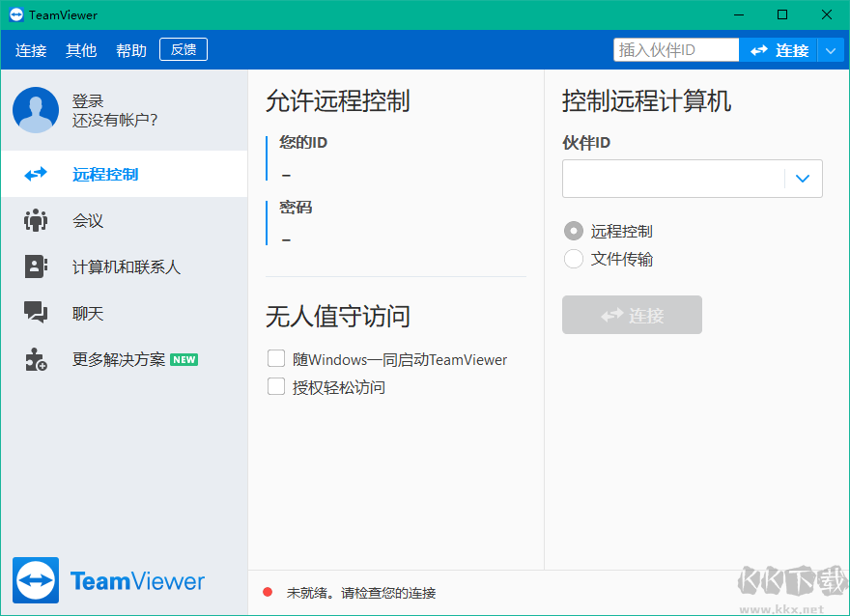
Task: Select the 远程控制 sidebar icon
Action: pyautogui.click(x=34, y=174)
